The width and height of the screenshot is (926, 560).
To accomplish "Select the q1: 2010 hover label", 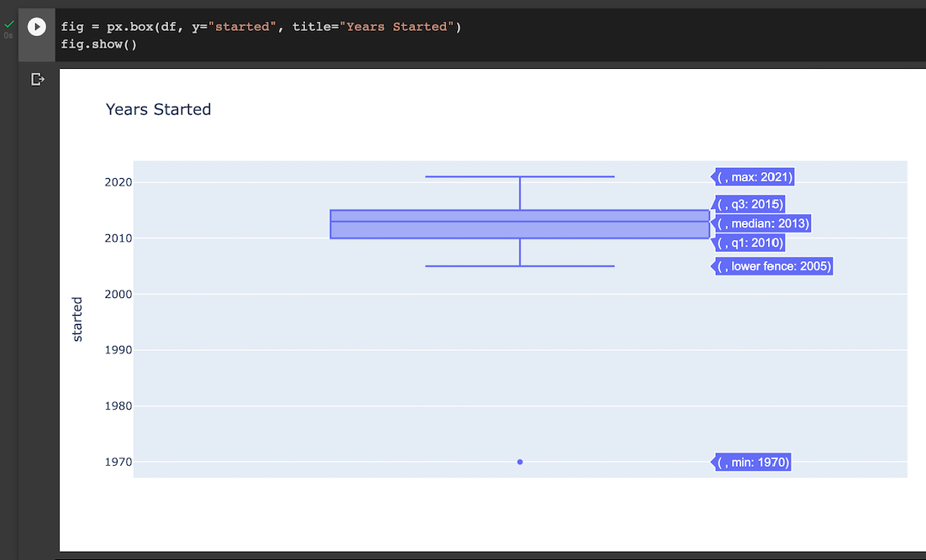I will [749, 243].
